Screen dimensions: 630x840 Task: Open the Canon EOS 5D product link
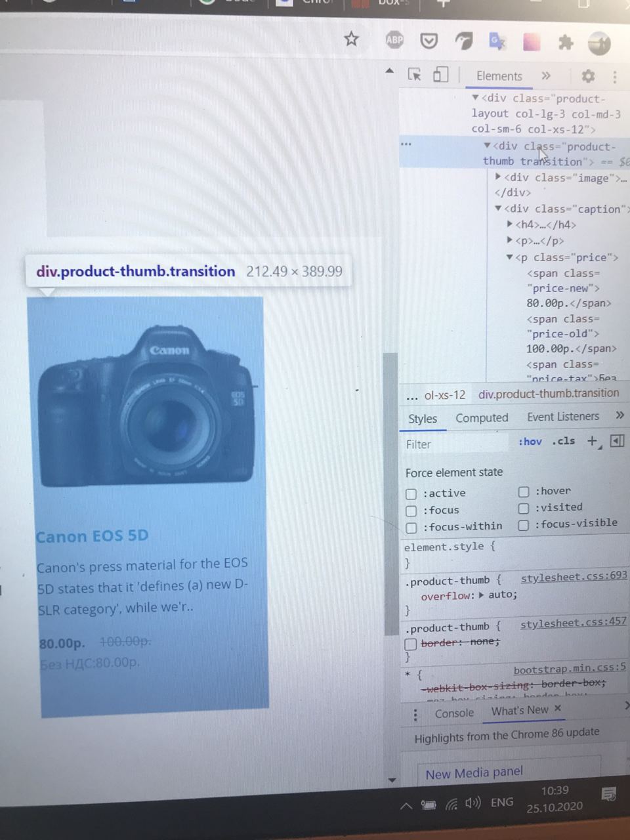pos(92,536)
